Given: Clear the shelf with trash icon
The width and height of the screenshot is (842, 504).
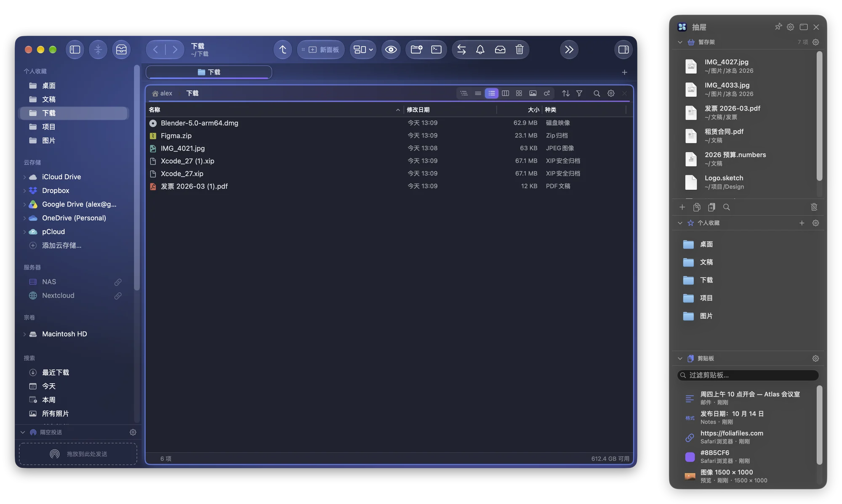Looking at the screenshot, I should 814,207.
